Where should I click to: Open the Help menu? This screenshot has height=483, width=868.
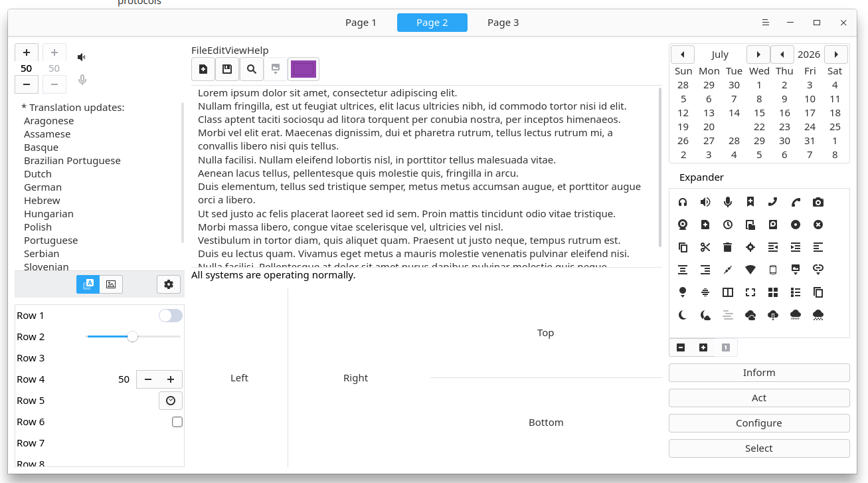click(258, 50)
